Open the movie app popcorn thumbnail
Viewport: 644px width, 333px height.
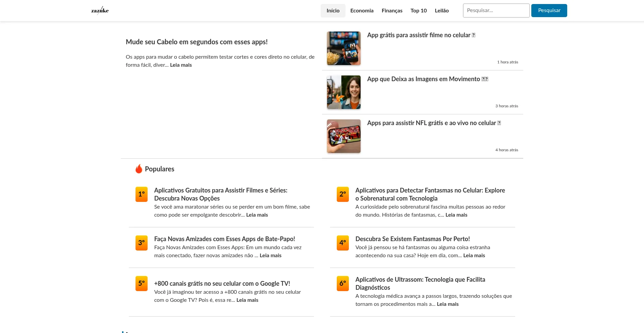(343, 48)
